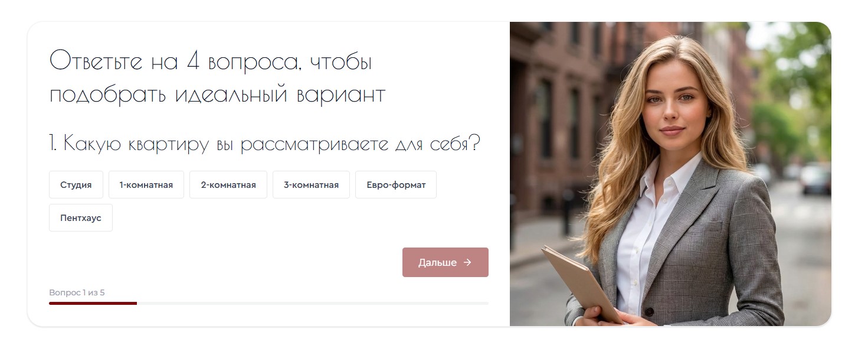The image size is (868, 358).
Task: Select the 3-комнатная option
Action: click(x=311, y=185)
